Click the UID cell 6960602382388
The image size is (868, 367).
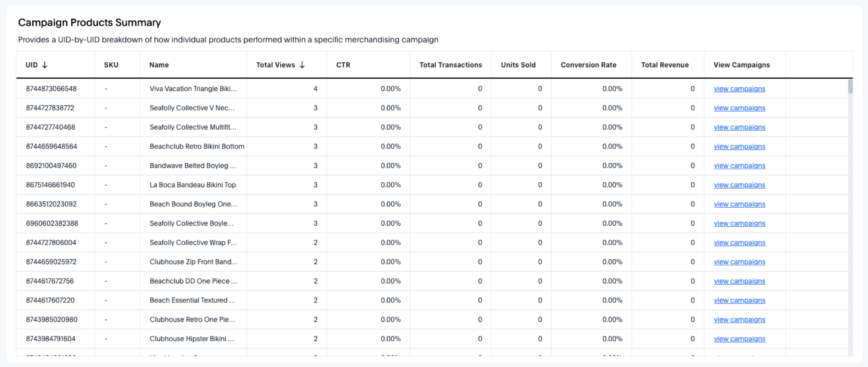tap(52, 223)
